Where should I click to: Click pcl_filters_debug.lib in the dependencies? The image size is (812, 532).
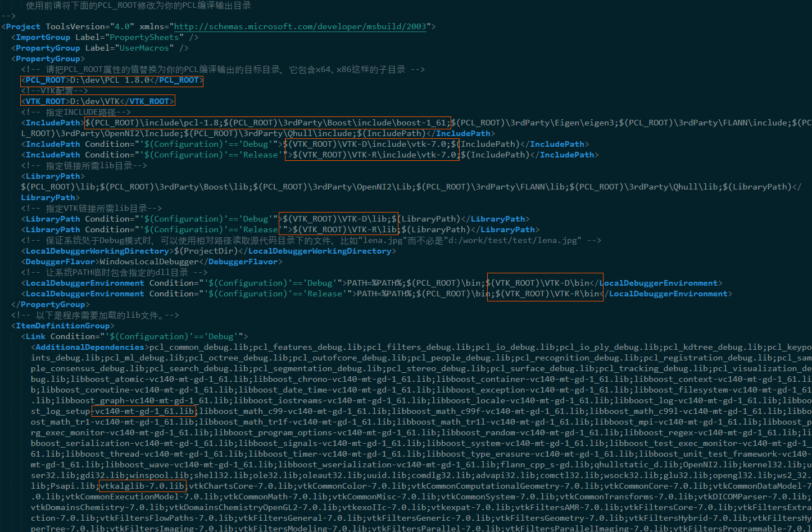pos(418,347)
